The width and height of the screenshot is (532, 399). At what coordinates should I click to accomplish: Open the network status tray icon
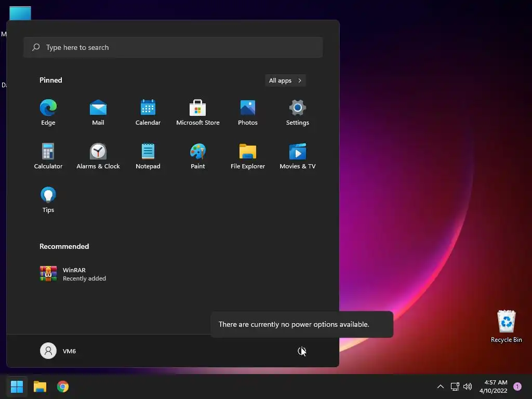455,387
